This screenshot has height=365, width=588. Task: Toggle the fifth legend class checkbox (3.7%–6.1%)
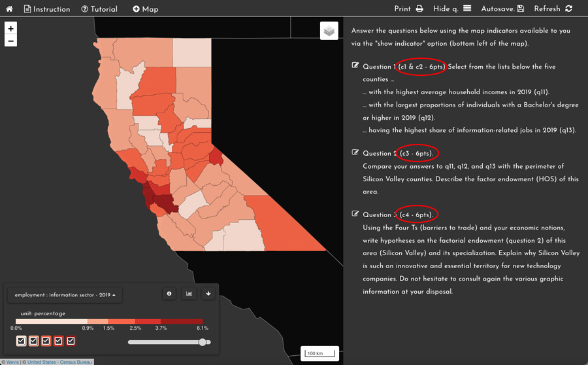tap(71, 341)
